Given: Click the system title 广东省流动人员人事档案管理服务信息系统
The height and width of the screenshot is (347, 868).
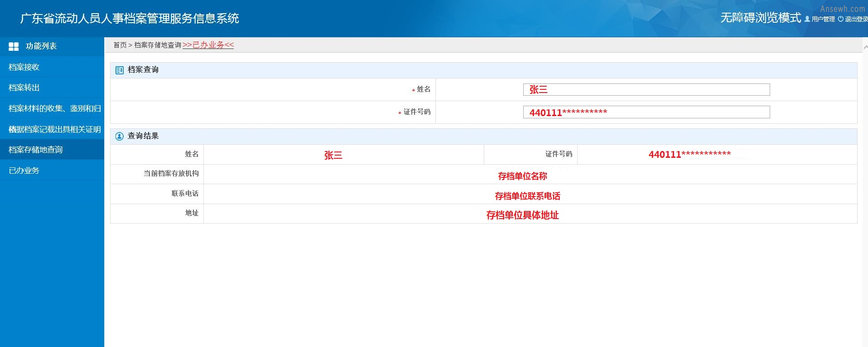Looking at the screenshot, I should click(x=130, y=19).
